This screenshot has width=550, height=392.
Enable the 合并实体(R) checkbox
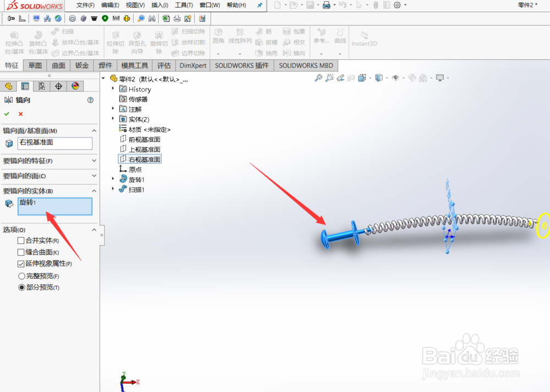21,240
